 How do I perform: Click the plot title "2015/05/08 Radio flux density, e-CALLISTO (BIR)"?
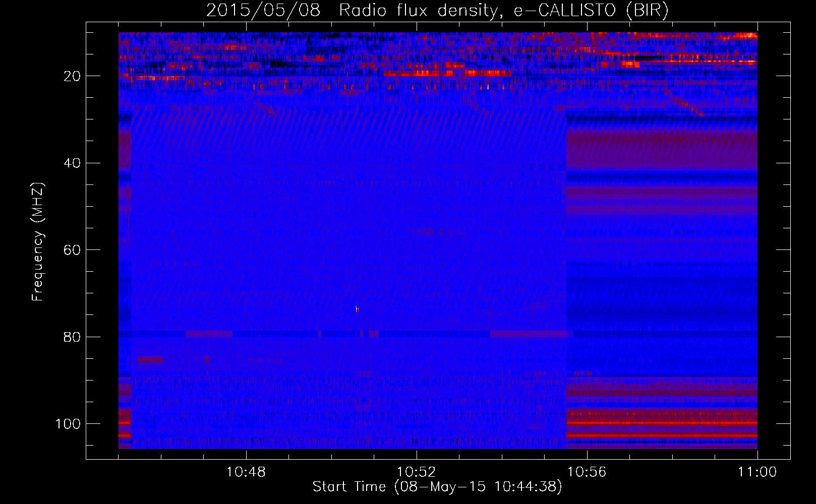(x=437, y=10)
